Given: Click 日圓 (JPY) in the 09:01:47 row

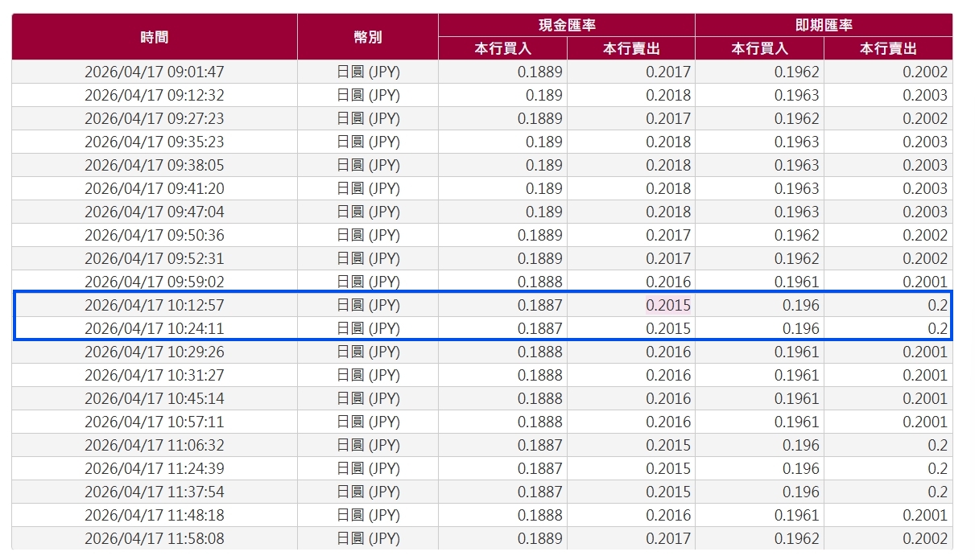Looking at the screenshot, I should [x=368, y=72].
